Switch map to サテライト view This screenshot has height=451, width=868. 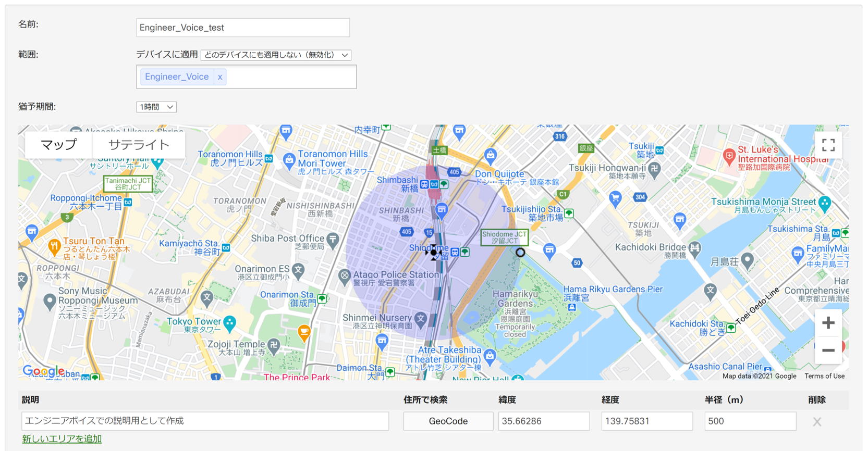pos(139,145)
